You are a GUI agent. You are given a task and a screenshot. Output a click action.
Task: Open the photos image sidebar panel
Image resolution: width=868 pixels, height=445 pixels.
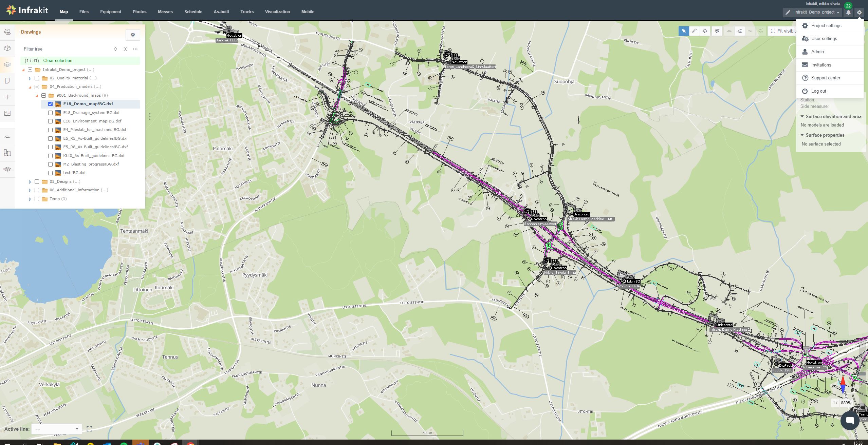point(7,113)
